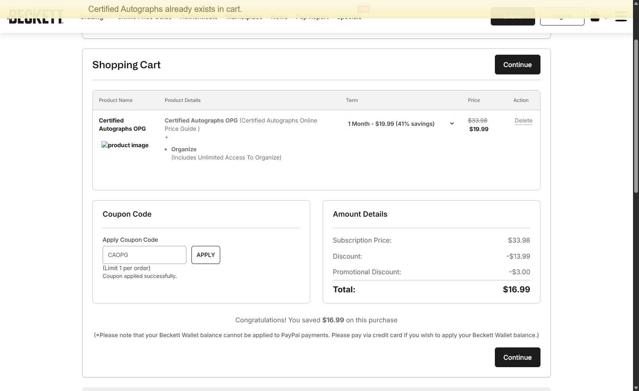
Task: Click the 'Congratulations! You saved $16.99' message
Action: pyautogui.click(x=316, y=320)
